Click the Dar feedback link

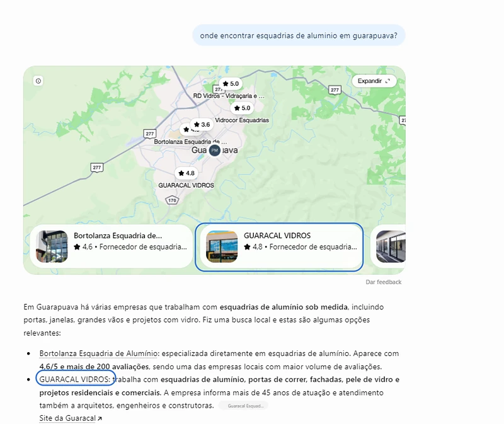[384, 282]
